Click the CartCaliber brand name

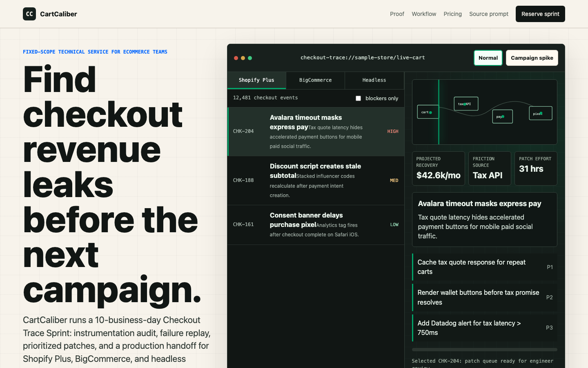point(58,14)
